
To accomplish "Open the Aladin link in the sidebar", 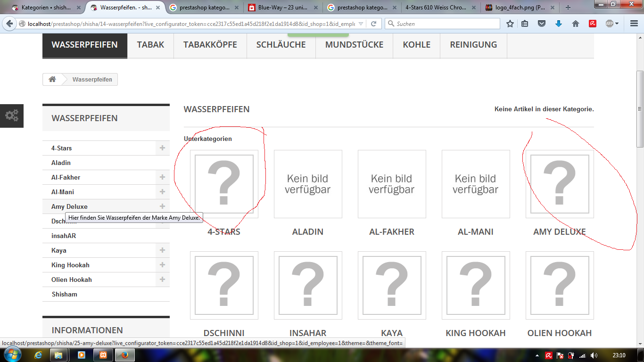I will pyautogui.click(x=61, y=163).
